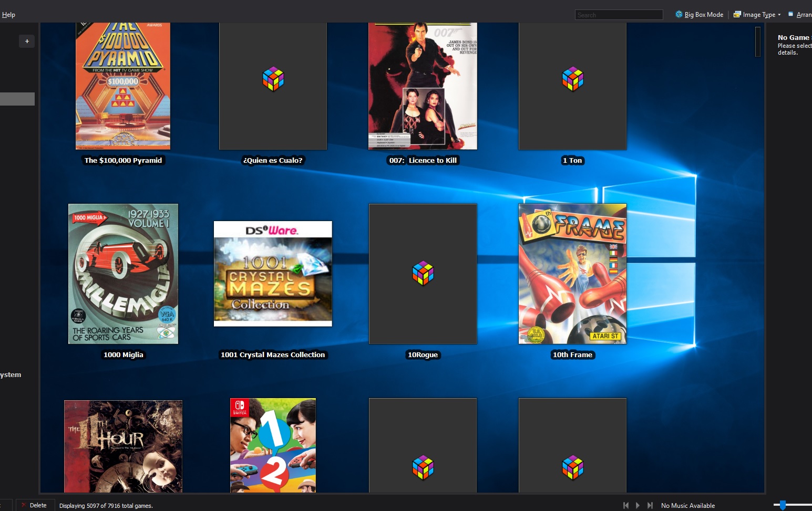812x511 pixels.
Task: Switch to Big Box Mode
Action: [x=699, y=15]
